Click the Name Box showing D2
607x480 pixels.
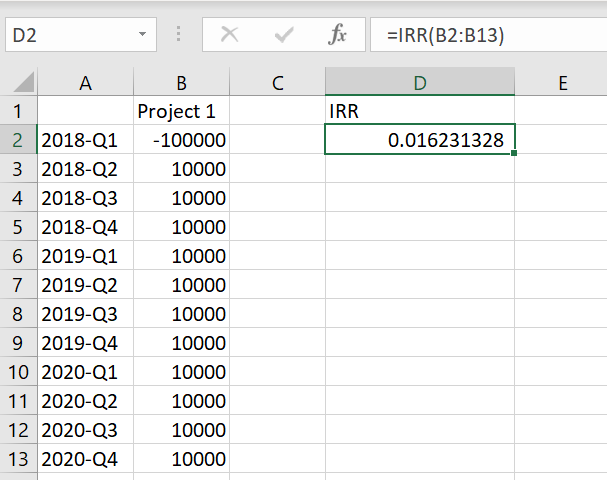70,35
